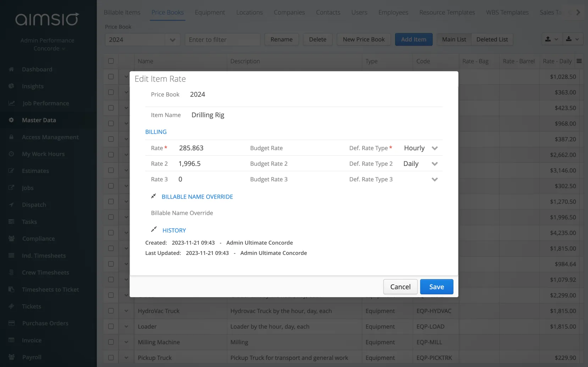Open the column menu icon beside Rate - Daily
588x367 pixels.
click(x=579, y=61)
